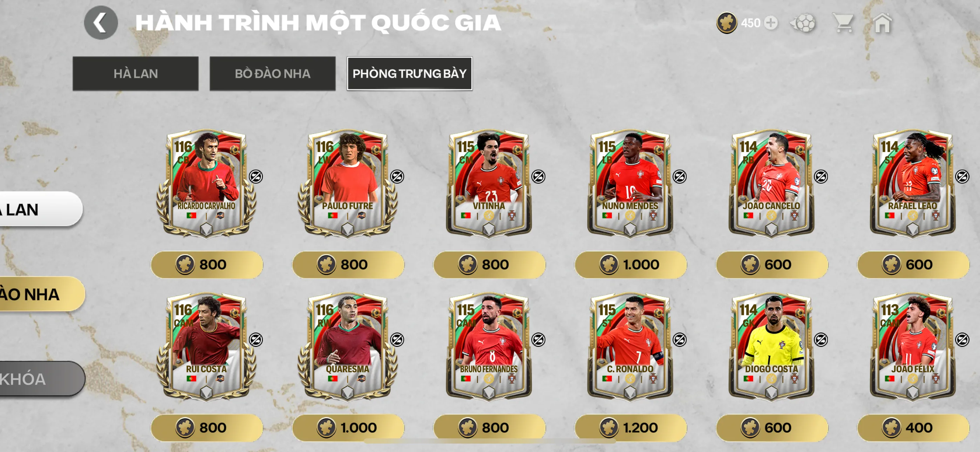Screen dimensions: 980x452
Task: Open the football megaphone icon
Action: tap(803, 23)
